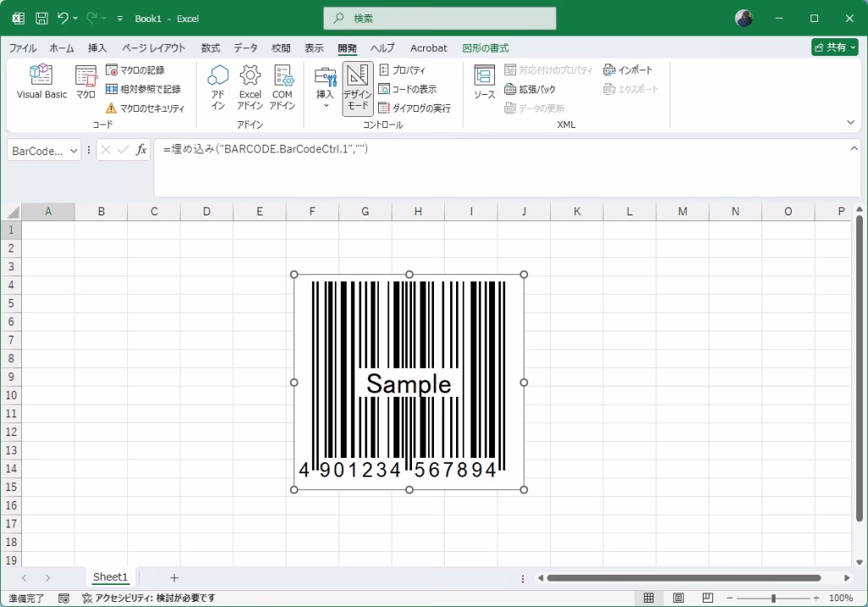Select row 1 header
This screenshot has width=868, height=607.
(11, 230)
